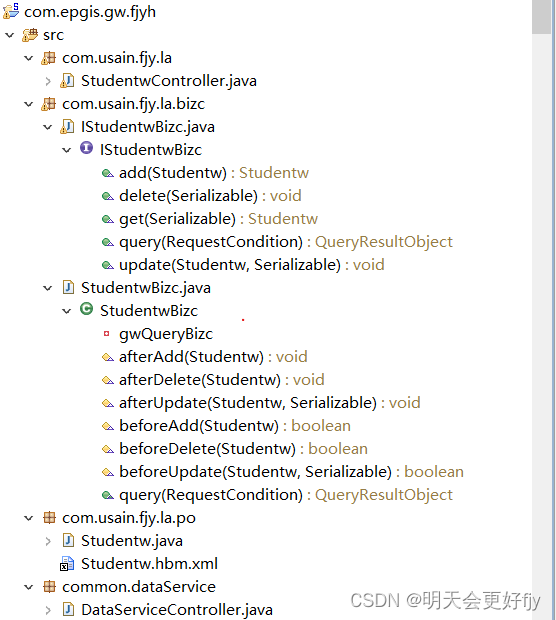Click the DataServiceController.java file icon
556x620 pixels.
pyautogui.click(x=68, y=609)
